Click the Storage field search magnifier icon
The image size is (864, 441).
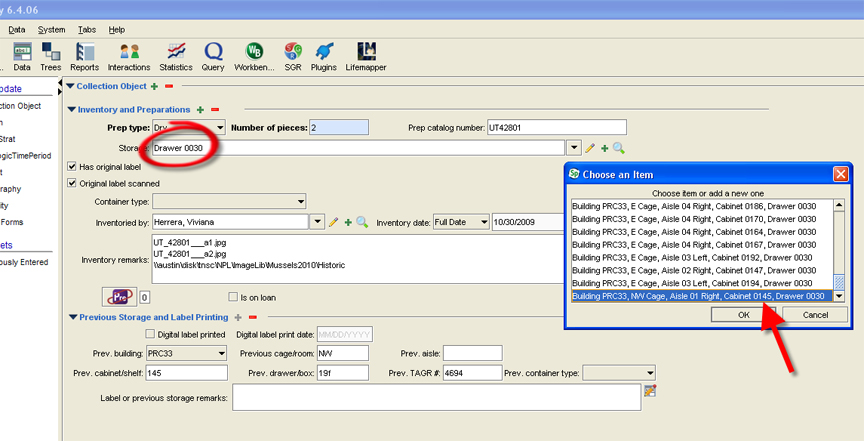tap(619, 148)
